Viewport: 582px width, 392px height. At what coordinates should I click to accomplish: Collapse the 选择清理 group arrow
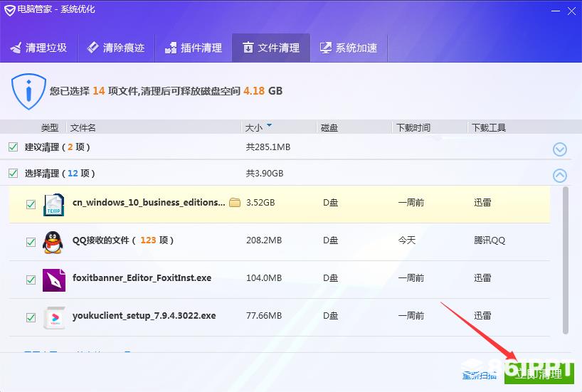[560, 176]
